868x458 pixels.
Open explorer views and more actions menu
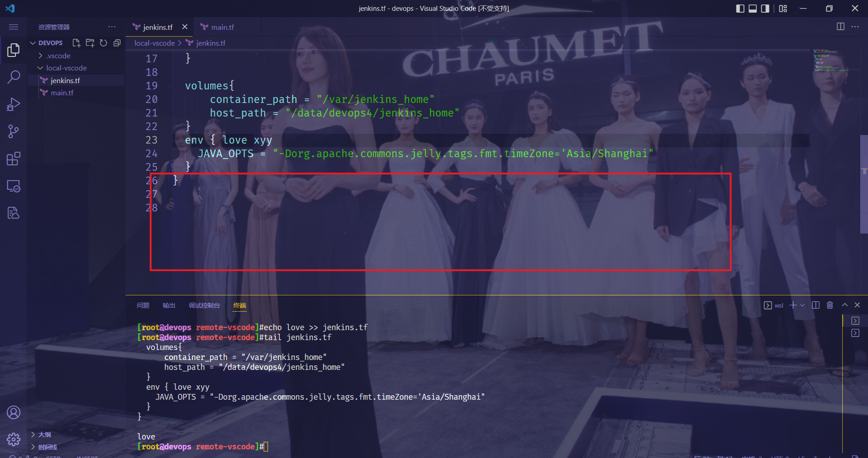click(112, 27)
